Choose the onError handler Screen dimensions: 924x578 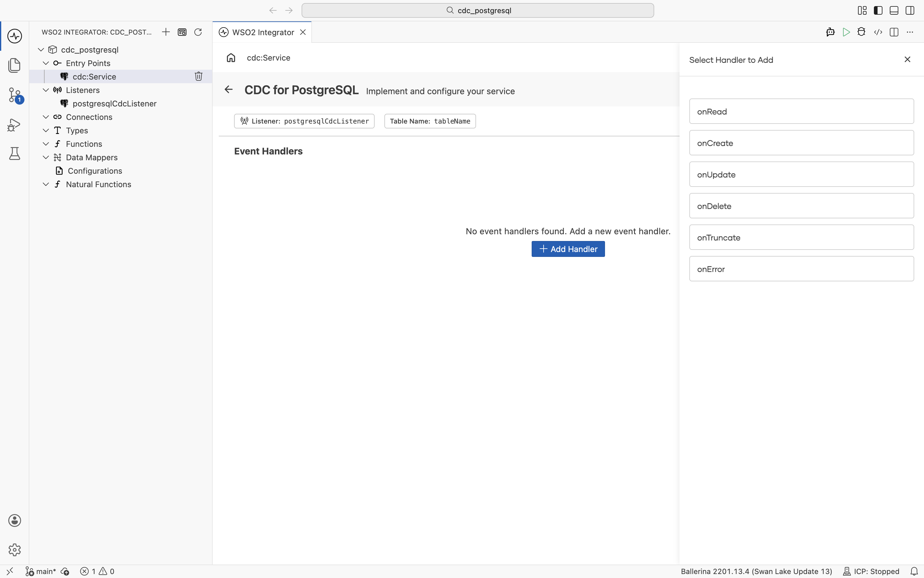coord(801,269)
